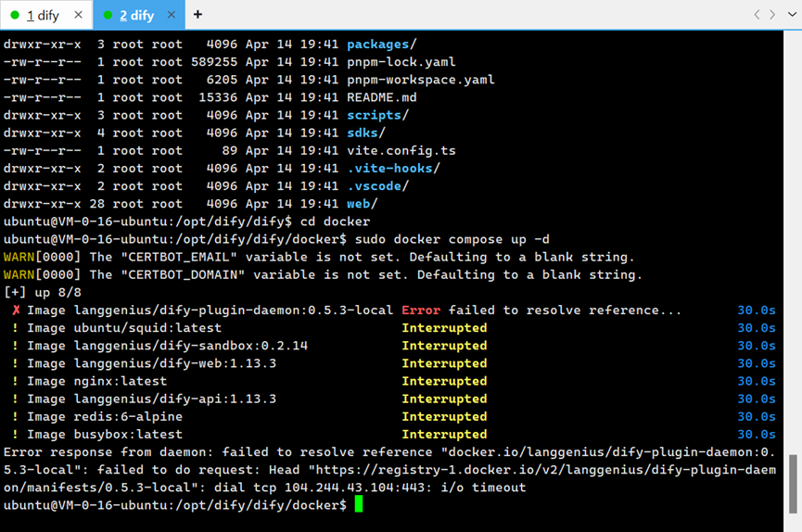The width and height of the screenshot is (802, 532).
Task: Click the CERTBOT_DOMAIN warning line
Action: (323, 275)
